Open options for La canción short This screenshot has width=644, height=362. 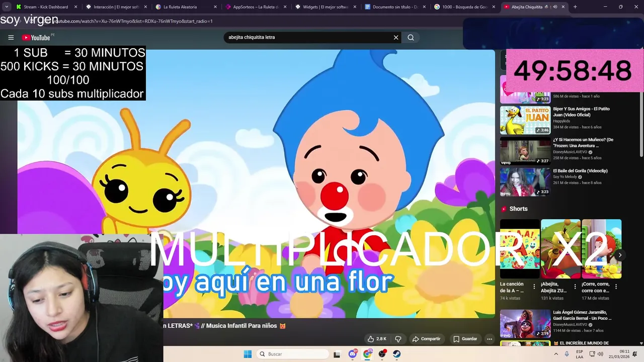pos(534,287)
